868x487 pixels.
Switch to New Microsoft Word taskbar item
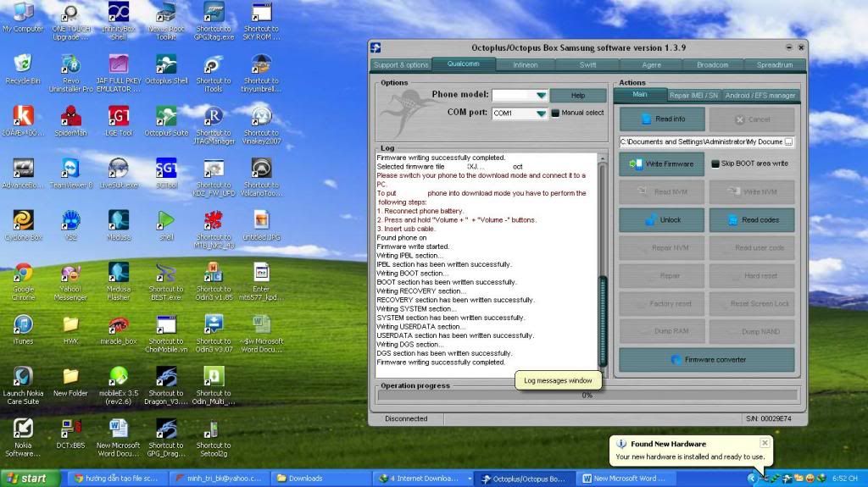pyautogui.click(x=625, y=479)
